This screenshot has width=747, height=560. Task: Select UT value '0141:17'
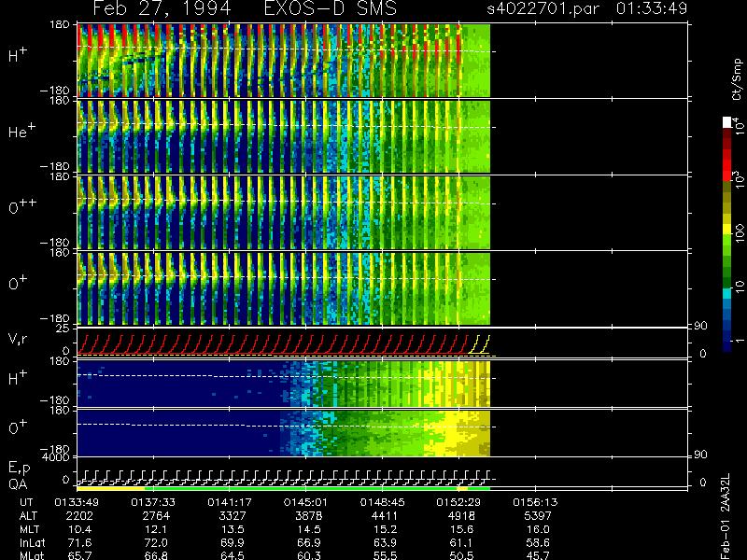click(229, 502)
